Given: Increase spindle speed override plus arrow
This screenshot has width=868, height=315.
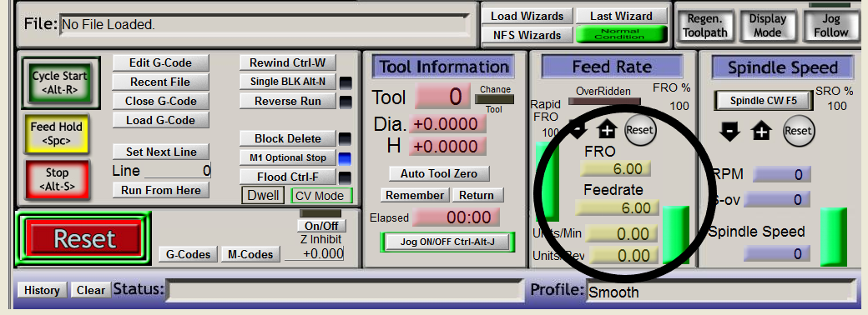Looking at the screenshot, I should tap(762, 132).
